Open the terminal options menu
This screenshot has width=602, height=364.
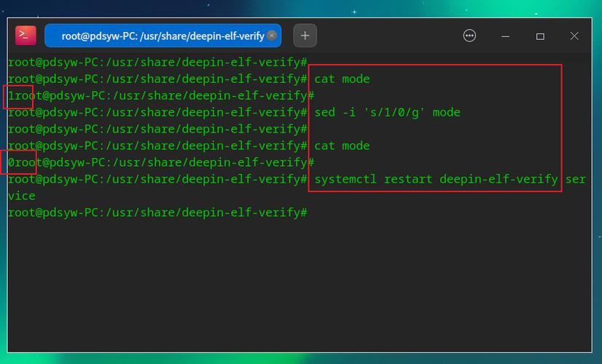click(x=469, y=36)
